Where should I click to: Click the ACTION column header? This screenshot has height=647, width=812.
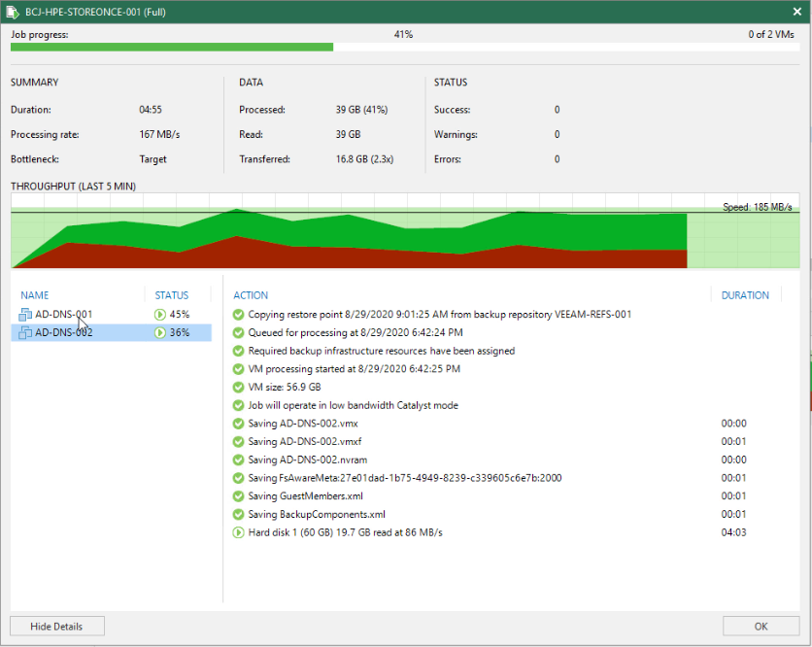tap(251, 295)
